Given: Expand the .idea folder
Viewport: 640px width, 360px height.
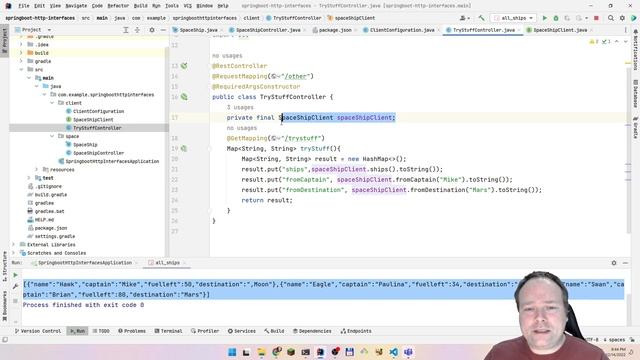Looking at the screenshot, I should tap(21, 44).
